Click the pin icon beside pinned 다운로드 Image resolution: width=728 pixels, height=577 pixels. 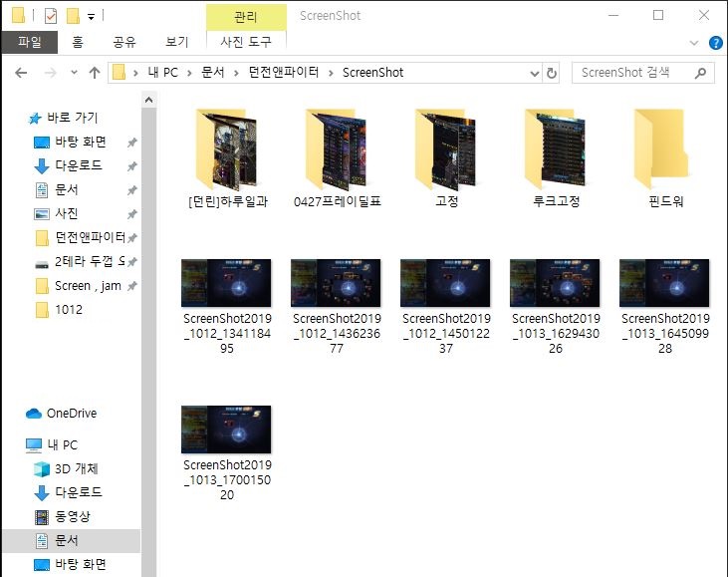click(132, 166)
